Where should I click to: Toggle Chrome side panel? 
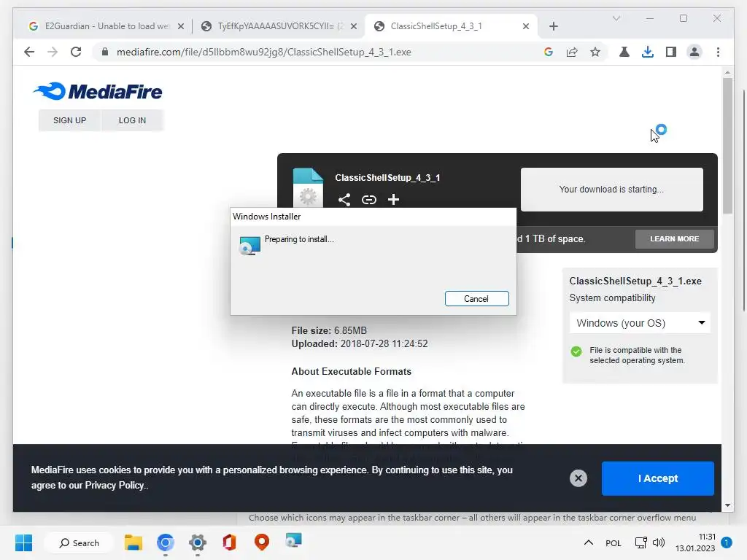tap(671, 52)
